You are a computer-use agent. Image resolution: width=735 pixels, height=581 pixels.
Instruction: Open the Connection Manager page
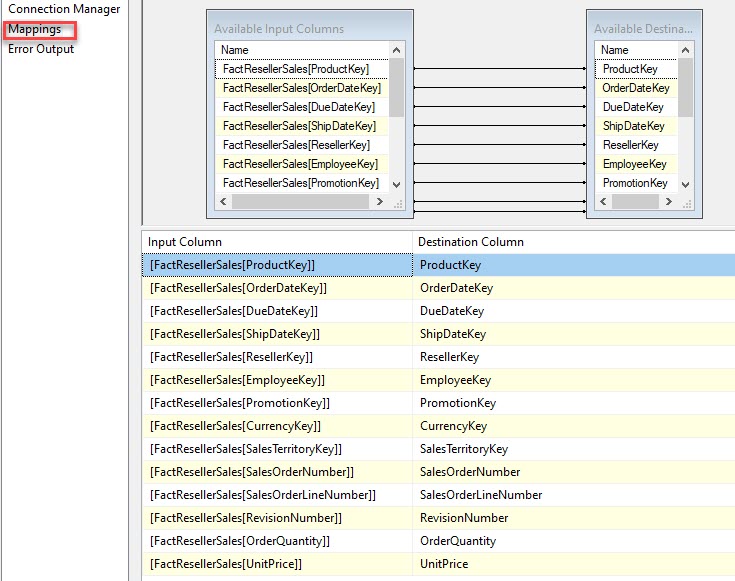pos(63,9)
